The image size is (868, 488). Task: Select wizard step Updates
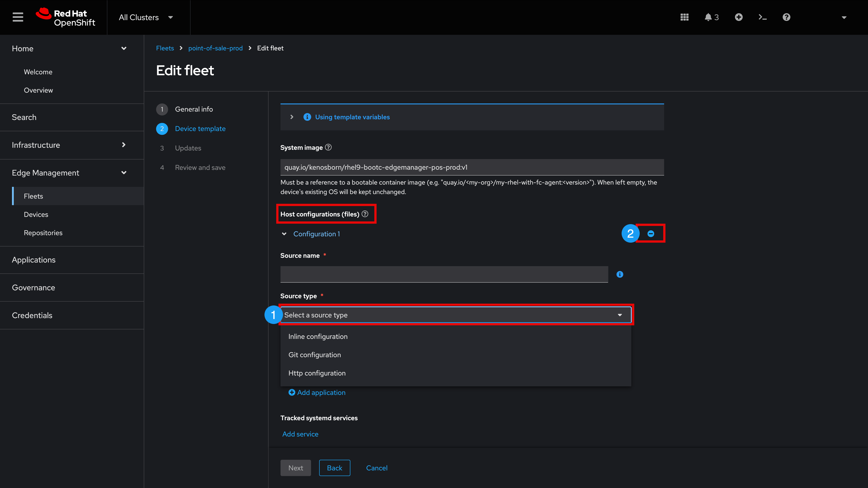click(x=188, y=148)
